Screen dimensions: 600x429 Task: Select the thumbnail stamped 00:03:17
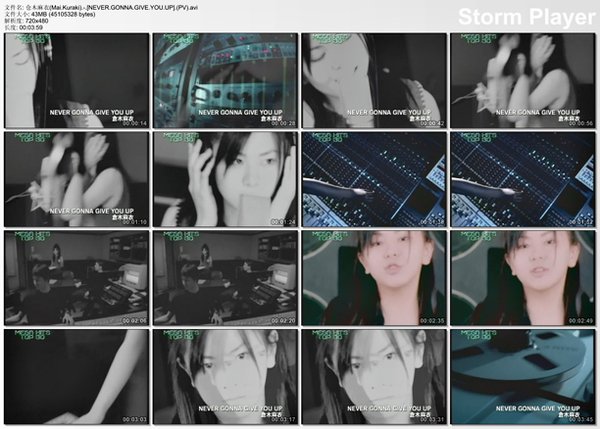[225, 377]
